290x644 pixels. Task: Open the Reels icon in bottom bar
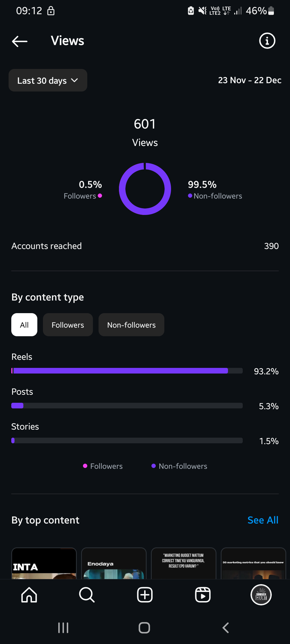[x=203, y=595]
